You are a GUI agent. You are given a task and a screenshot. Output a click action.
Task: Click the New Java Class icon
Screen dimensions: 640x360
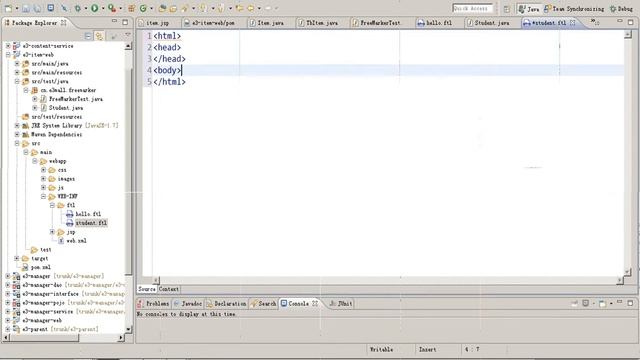coord(143,8)
